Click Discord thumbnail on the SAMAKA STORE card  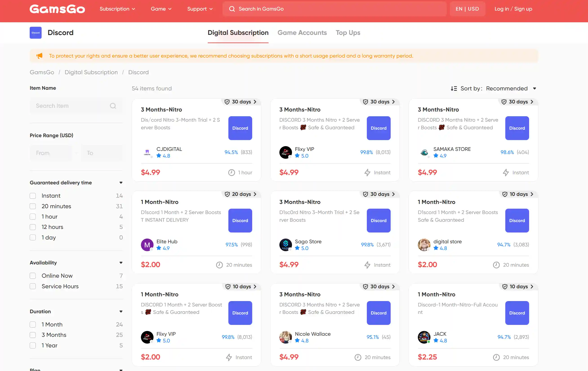(x=517, y=128)
